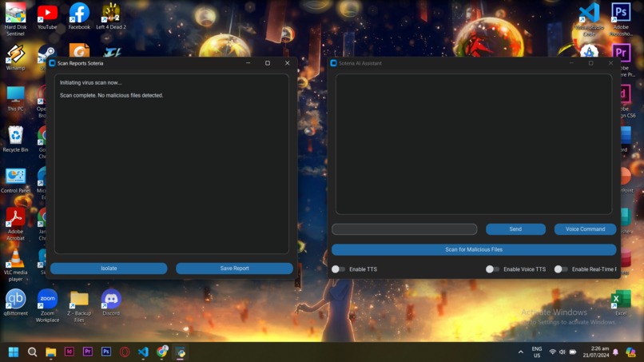The height and width of the screenshot is (362, 644).
Task: Click the Wi-Fi icon in system tray
Action: (552, 352)
